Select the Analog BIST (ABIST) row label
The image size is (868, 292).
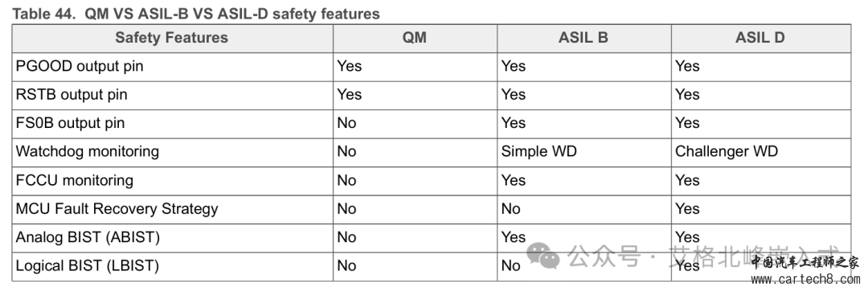88,237
